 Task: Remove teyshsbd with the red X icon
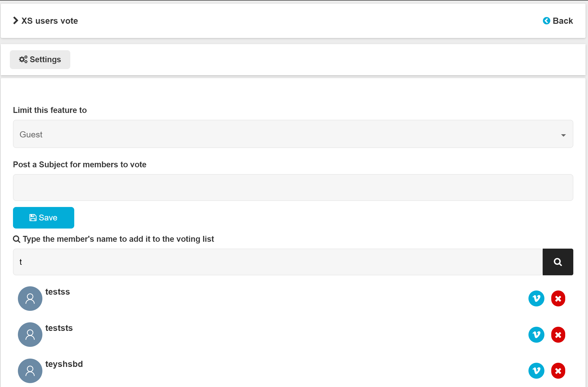coord(558,370)
